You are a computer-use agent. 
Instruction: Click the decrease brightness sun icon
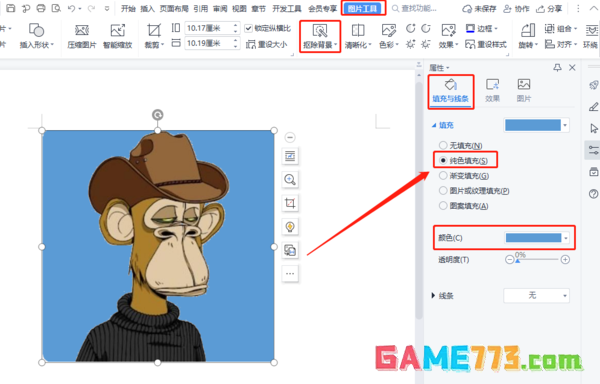point(426,44)
